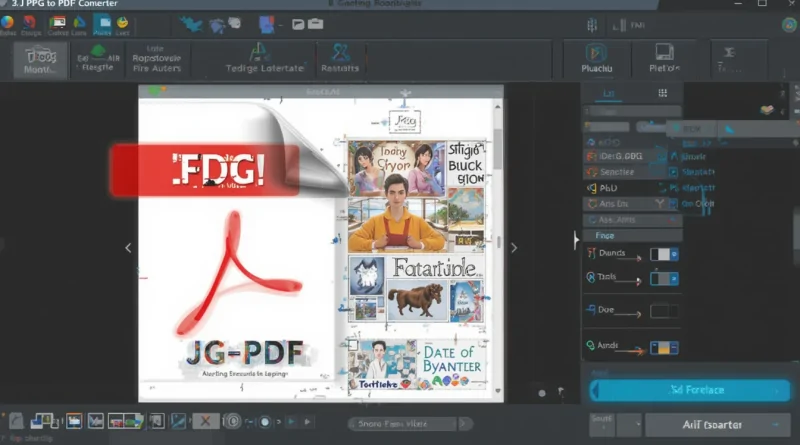Check the box next to Sbmtaft item
The height and width of the screenshot is (445, 800).
pos(673,172)
